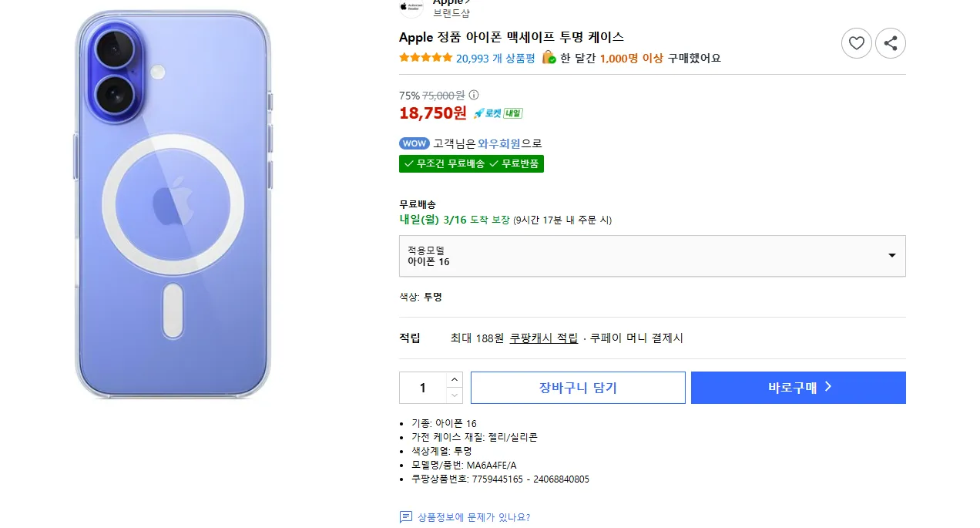Click the info icon beside 75,000원

point(474,96)
